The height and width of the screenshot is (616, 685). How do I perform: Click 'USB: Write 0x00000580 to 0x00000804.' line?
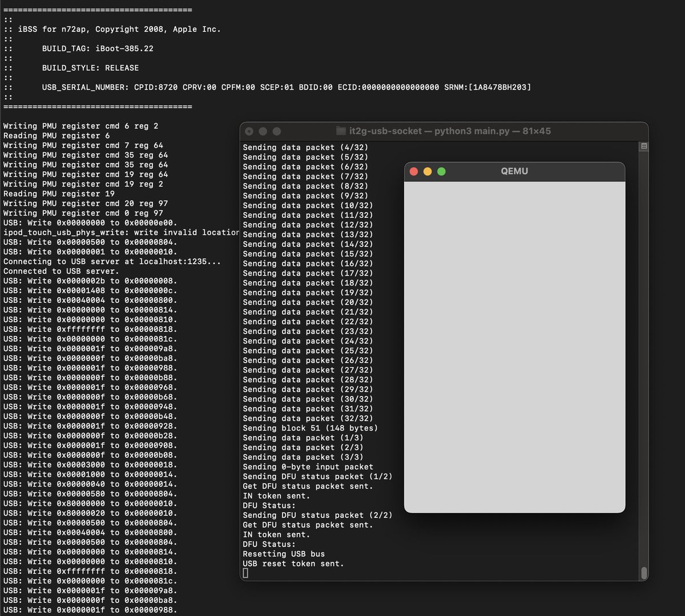[x=90, y=495]
